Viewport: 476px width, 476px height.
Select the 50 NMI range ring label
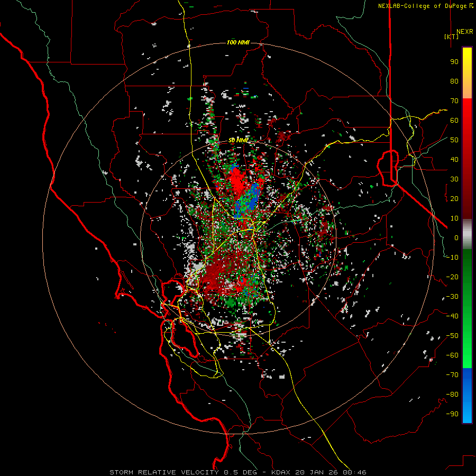click(239, 140)
